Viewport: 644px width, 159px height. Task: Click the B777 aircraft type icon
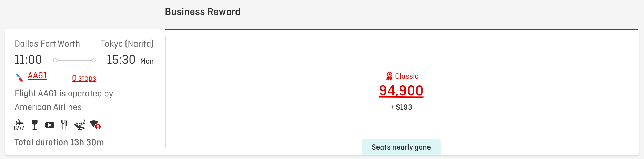tap(19, 125)
